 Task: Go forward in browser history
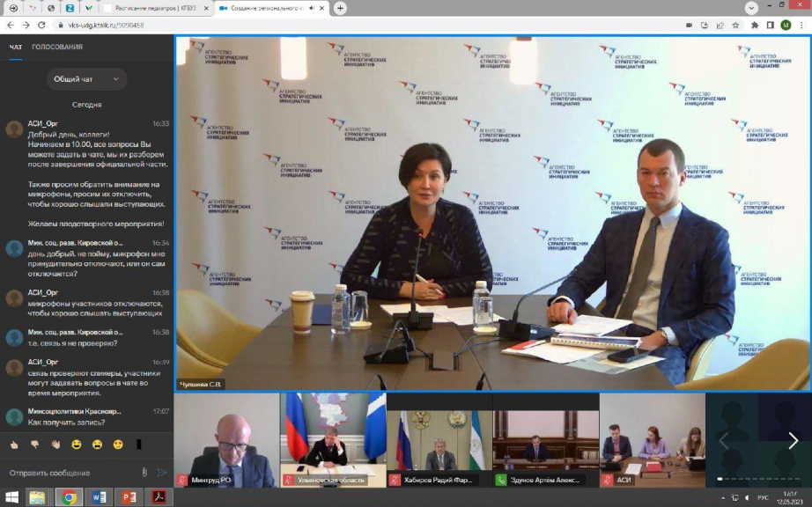pos(26,25)
